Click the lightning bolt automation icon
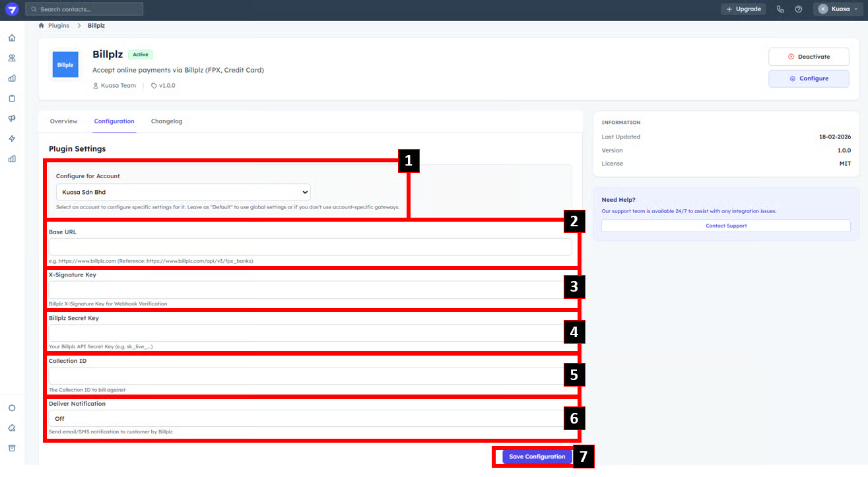This screenshot has height=477, width=868. click(x=12, y=139)
